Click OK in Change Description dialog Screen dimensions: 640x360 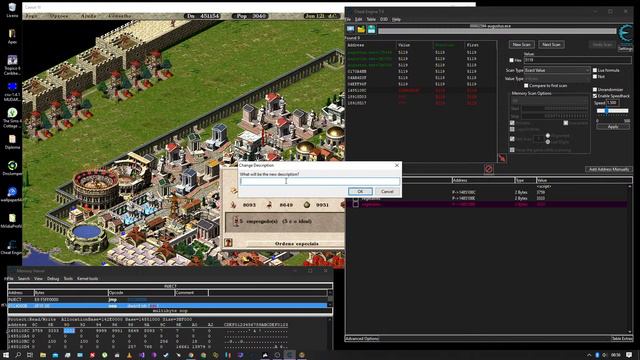click(360, 191)
